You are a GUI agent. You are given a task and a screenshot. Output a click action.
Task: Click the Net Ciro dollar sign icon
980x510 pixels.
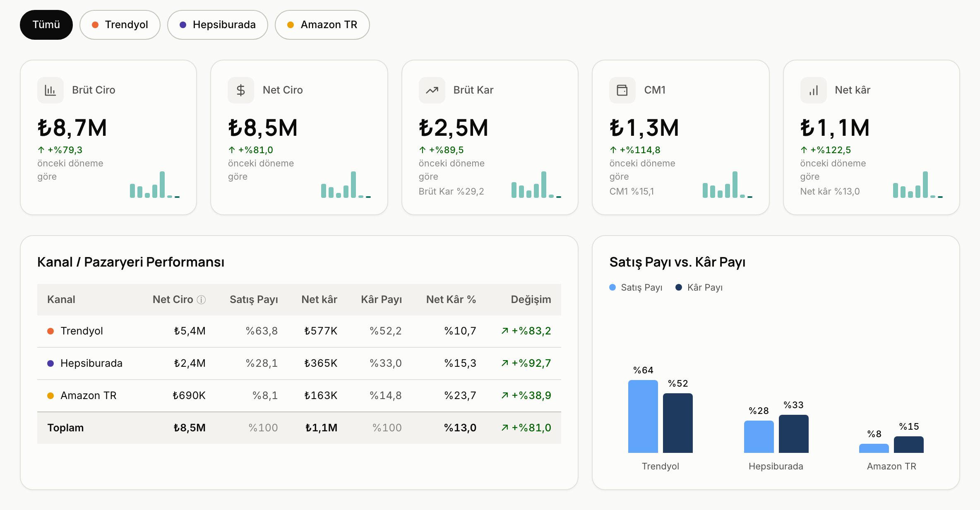click(241, 90)
